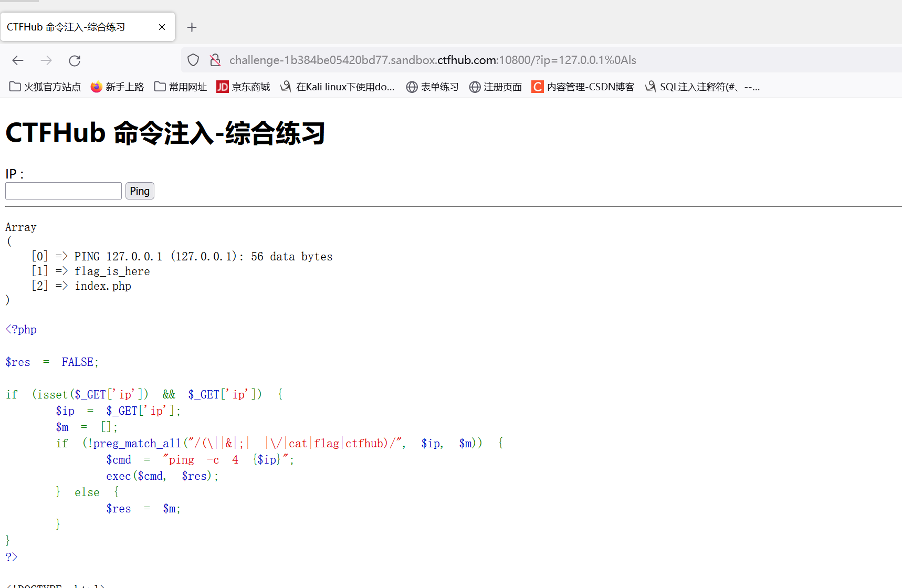Open 在Kali linux下使用do... bookmark
This screenshot has height=588, width=902.
tap(338, 87)
